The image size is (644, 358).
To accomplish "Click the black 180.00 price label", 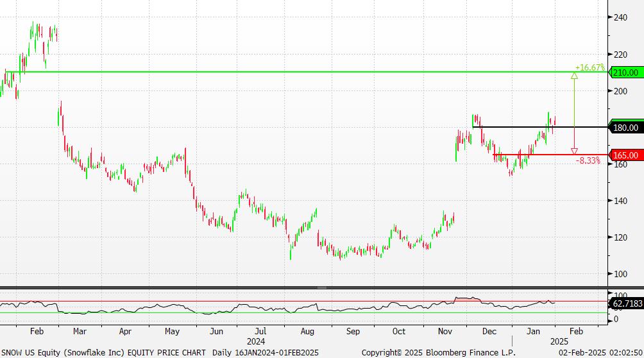I will 626,128.
